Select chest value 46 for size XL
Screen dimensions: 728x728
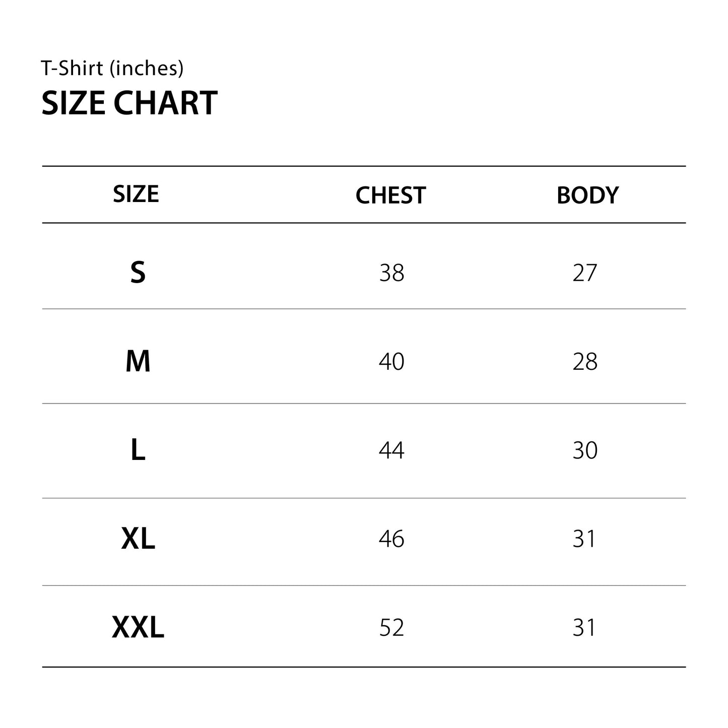click(391, 539)
